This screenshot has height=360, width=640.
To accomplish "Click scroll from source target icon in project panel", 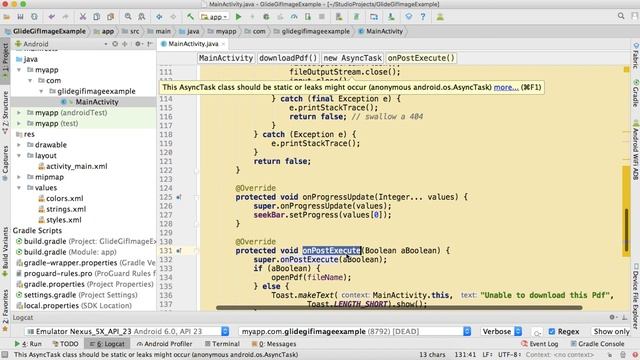I will tap(115, 44).
